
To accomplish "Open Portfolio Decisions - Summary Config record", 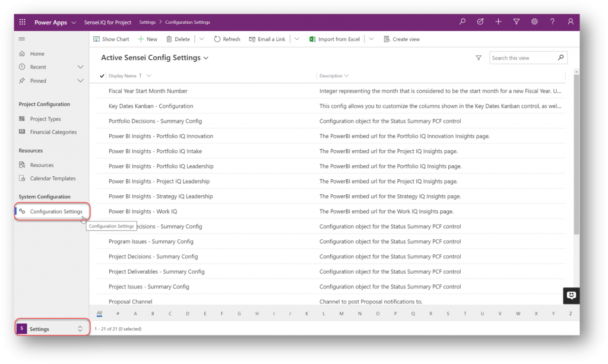I will pyautogui.click(x=155, y=121).
